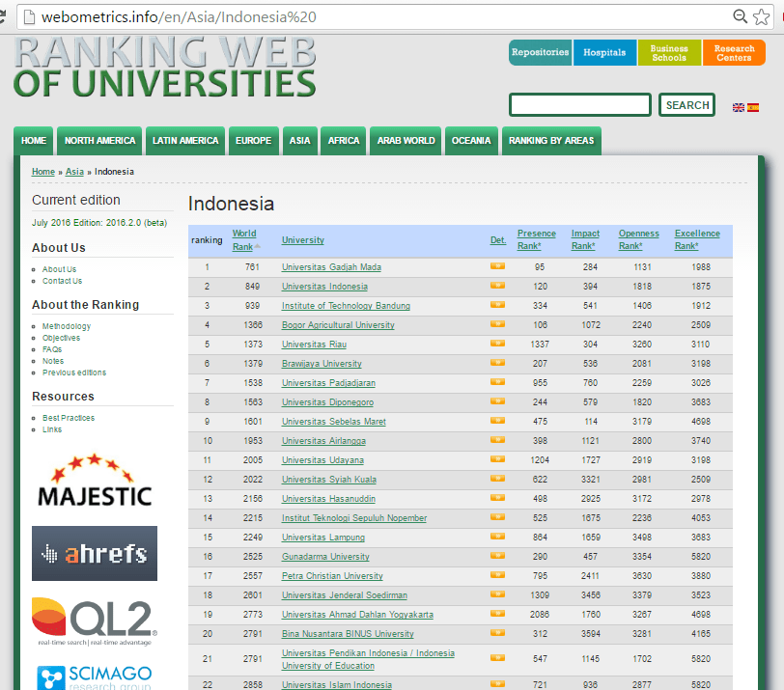Click the Asia breadcrumb link
This screenshot has height=690, width=784.
coord(74,172)
